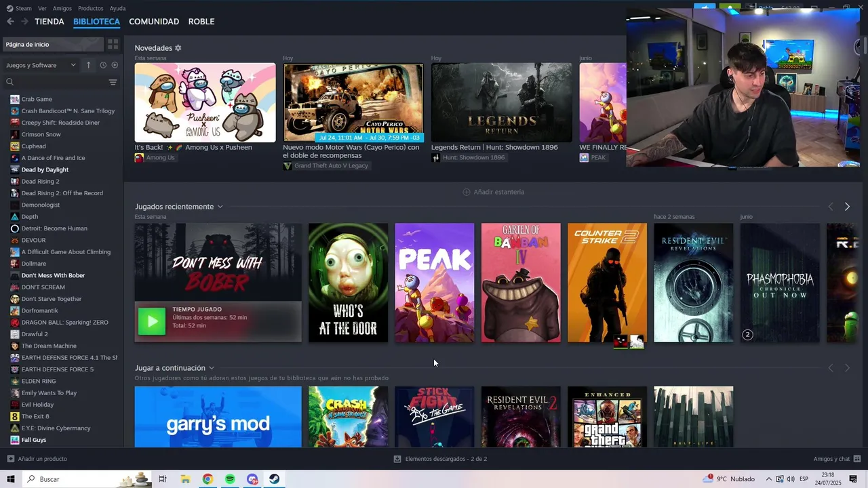Open Elementos descargados status link
The height and width of the screenshot is (488, 868).
click(446, 459)
